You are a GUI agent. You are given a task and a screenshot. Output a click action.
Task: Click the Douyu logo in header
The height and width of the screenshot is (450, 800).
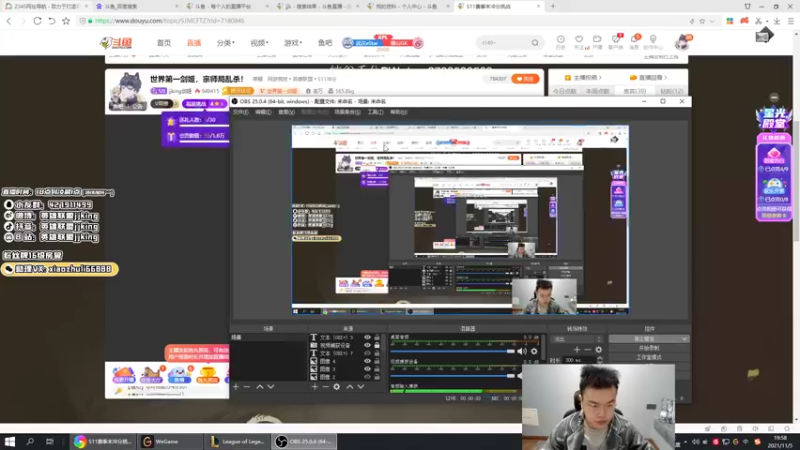click(x=117, y=43)
